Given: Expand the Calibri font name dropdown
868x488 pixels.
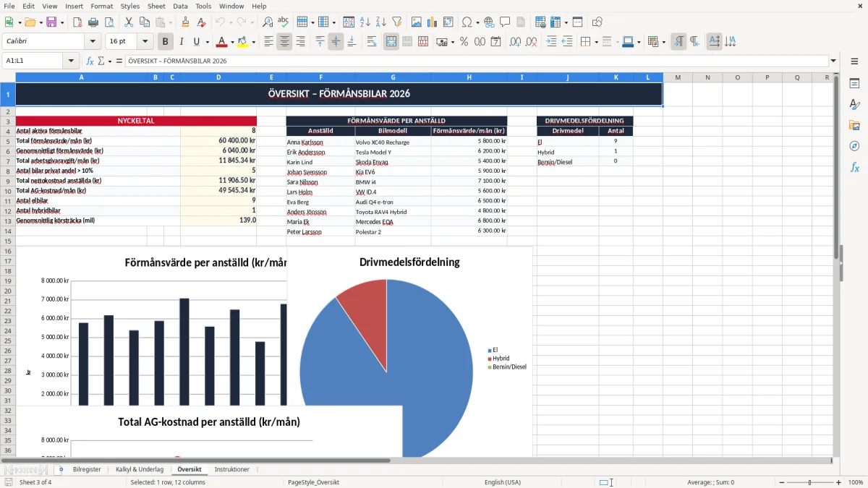Looking at the screenshot, I should 92,42.
